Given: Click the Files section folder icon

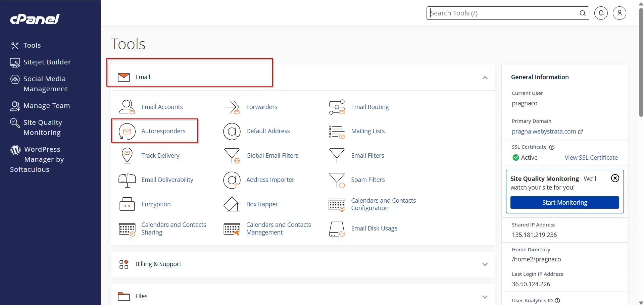Looking at the screenshot, I should pos(124,296).
